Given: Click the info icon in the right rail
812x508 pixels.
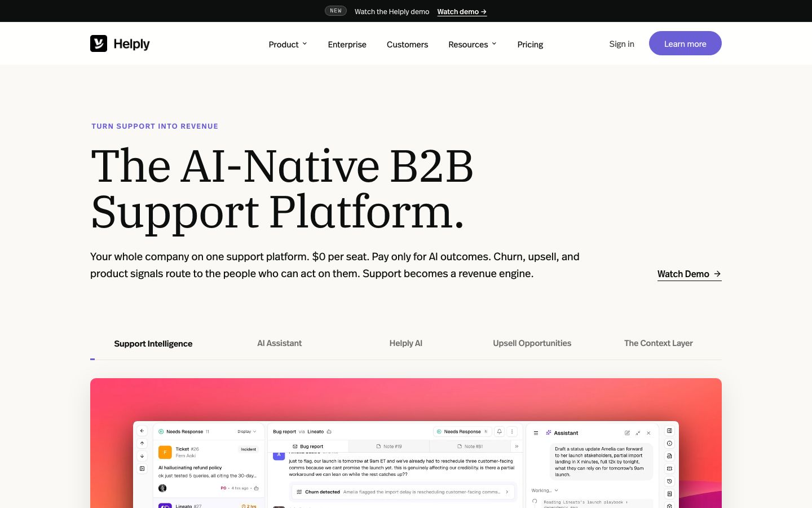Looking at the screenshot, I should 669,444.
